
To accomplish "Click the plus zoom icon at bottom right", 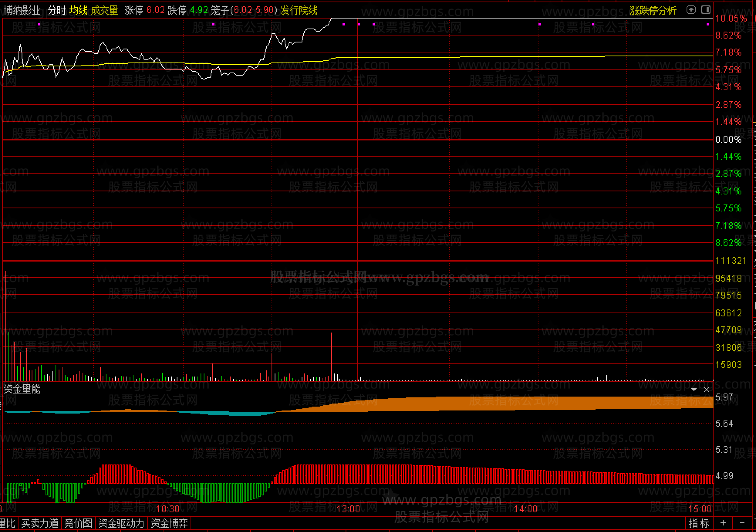I will click(723, 523).
